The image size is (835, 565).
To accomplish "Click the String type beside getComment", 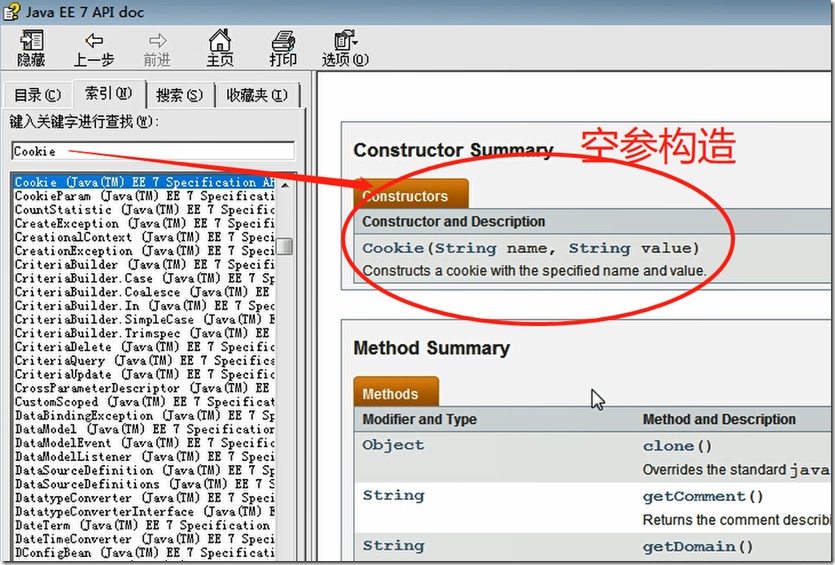I will (394, 496).
